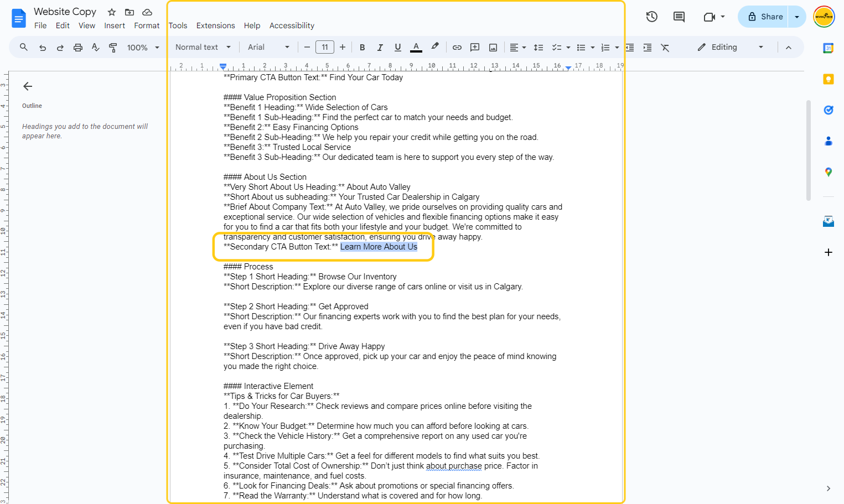The width and height of the screenshot is (844, 504).
Task: Increase font size
Action: coord(343,48)
